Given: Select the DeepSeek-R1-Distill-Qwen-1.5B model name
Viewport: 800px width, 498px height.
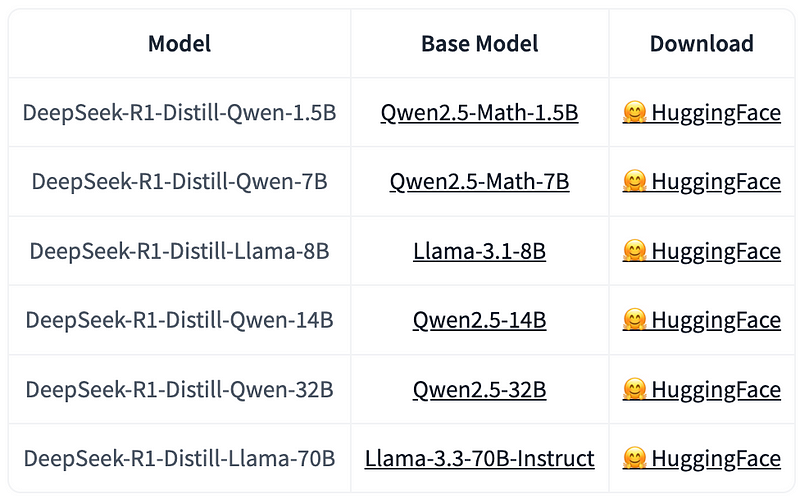Looking at the screenshot, I should click(x=180, y=113).
